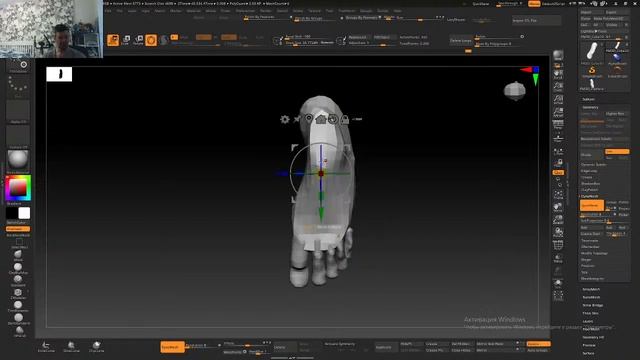
Task: Open the Zplugin menu
Action: tap(366, 11)
